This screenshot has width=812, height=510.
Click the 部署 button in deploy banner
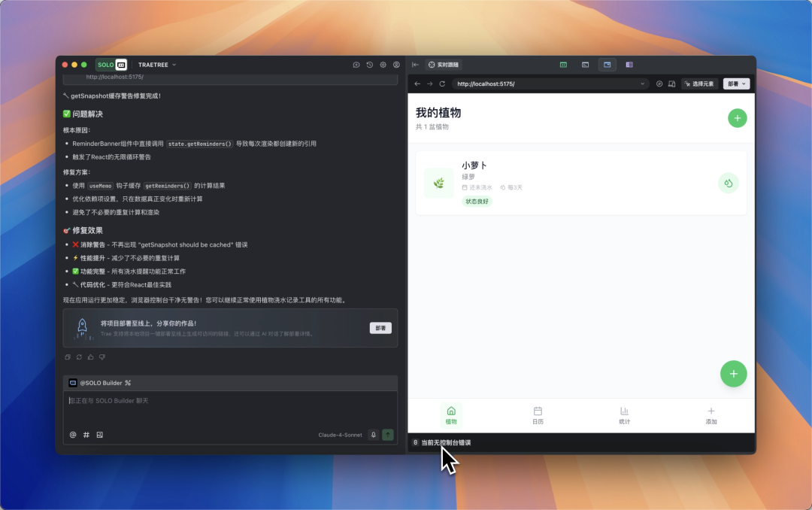(380, 328)
